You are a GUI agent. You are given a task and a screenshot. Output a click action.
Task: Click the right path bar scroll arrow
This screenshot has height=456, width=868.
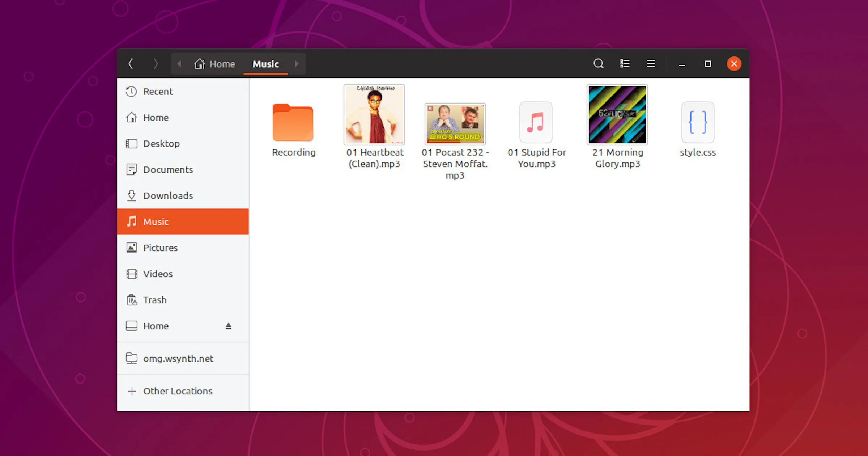297,64
